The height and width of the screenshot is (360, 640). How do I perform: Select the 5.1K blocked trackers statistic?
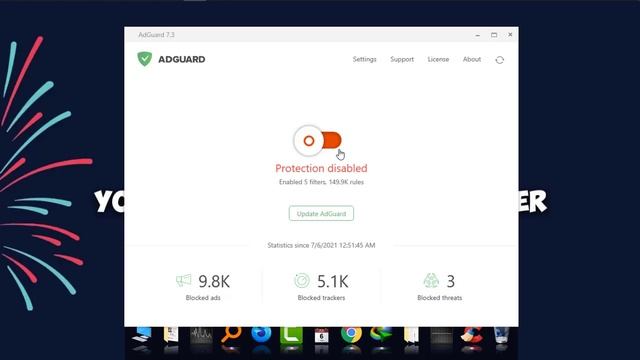333,281
